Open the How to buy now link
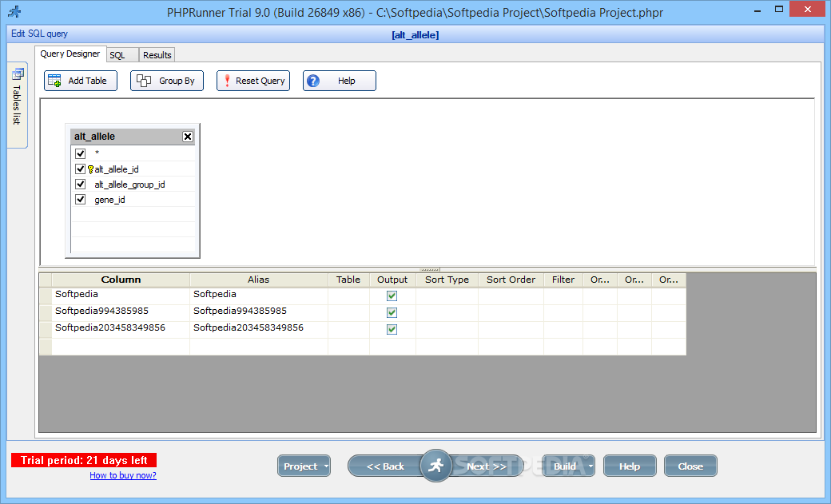 pyautogui.click(x=123, y=475)
